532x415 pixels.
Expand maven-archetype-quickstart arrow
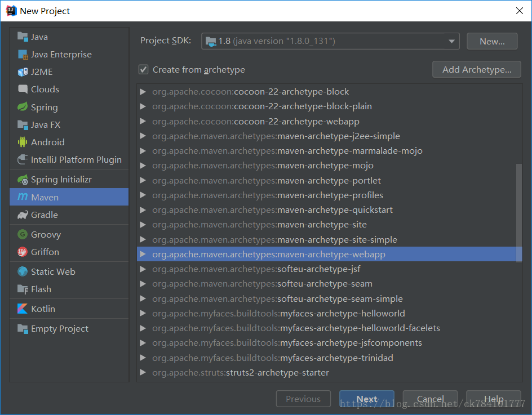point(143,210)
